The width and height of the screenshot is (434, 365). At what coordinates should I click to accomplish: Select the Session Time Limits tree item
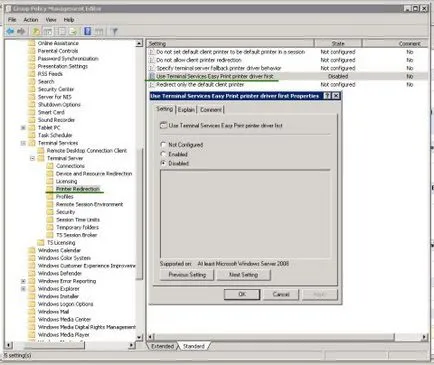[78, 220]
